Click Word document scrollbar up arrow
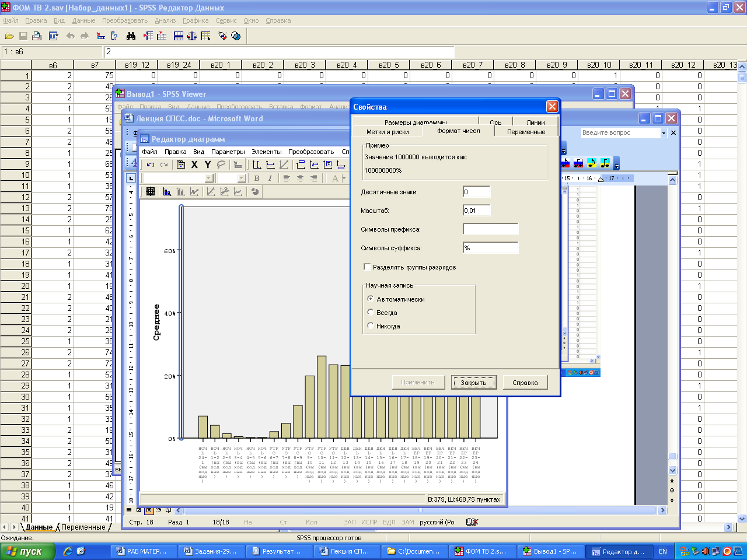Screen dimensions: 747x560 pyautogui.click(x=672, y=180)
